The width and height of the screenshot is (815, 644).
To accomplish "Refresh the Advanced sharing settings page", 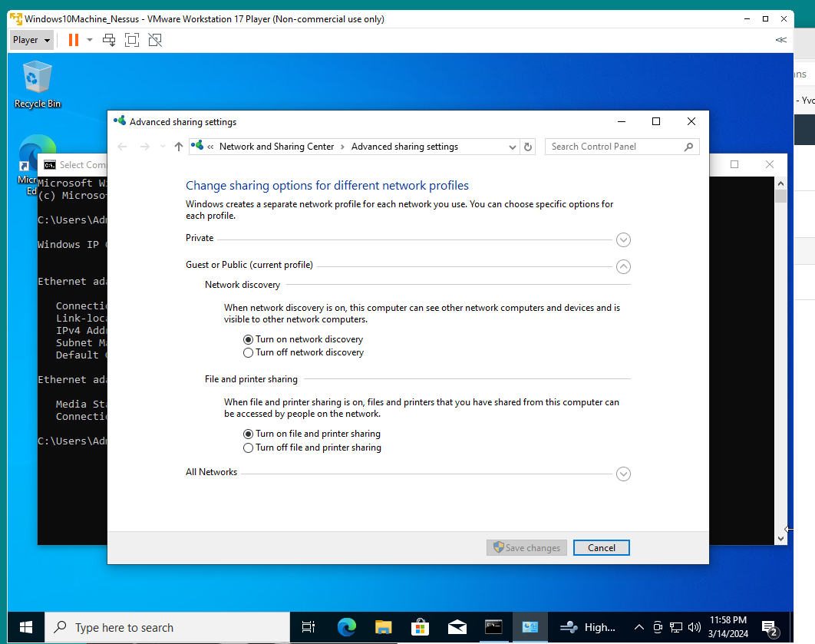I will pyautogui.click(x=527, y=147).
